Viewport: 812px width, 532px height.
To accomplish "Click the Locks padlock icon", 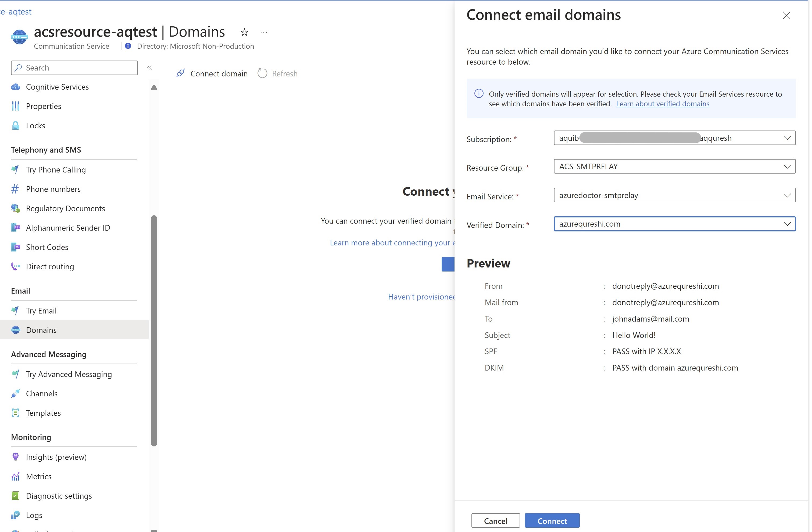I will pyautogui.click(x=16, y=125).
